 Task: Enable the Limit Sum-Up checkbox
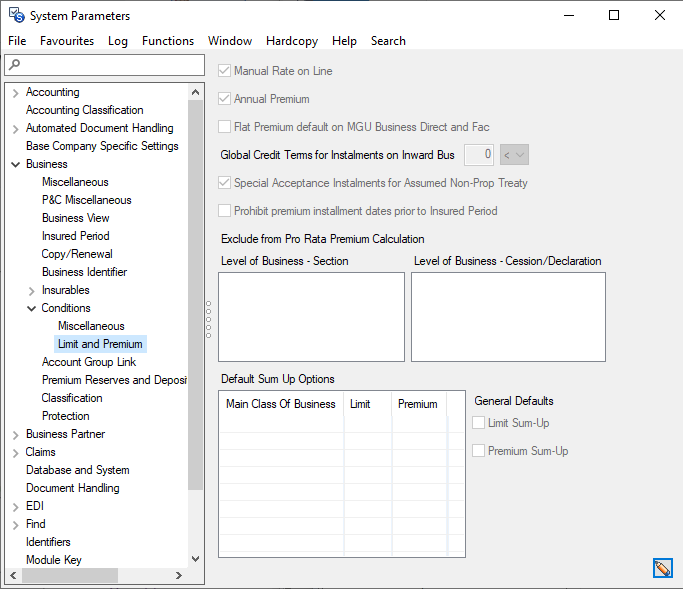tap(479, 423)
